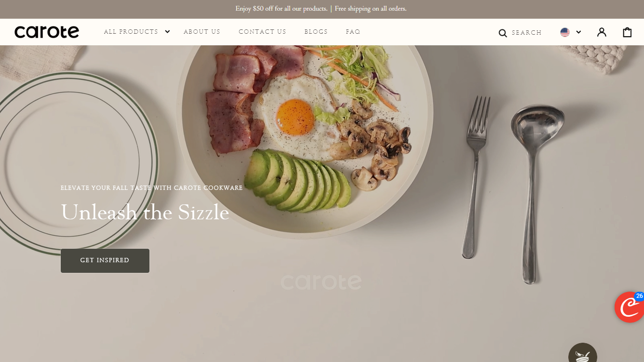Click the Carote logo in header
Image resolution: width=644 pixels, height=362 pixels.
tap(47, 32)
